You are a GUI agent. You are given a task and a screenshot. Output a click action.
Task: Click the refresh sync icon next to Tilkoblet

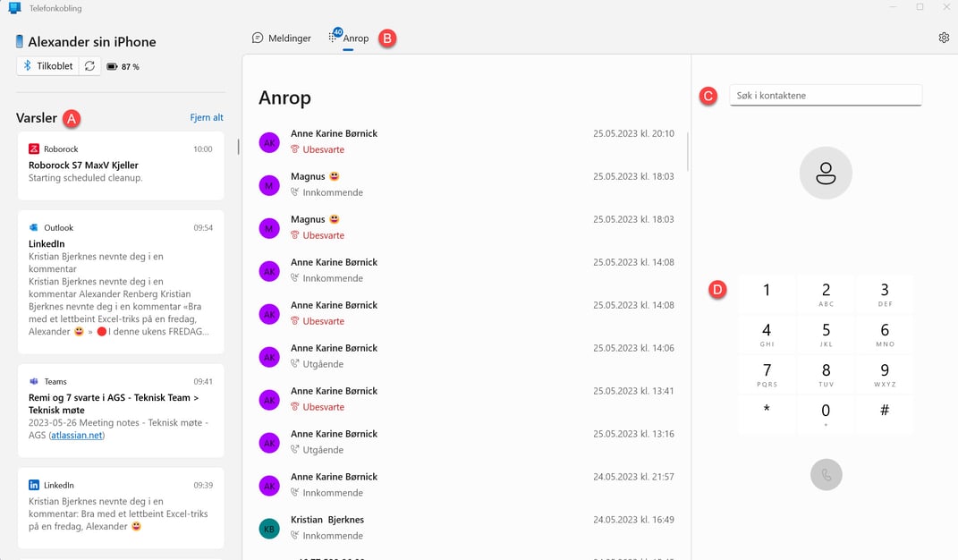click(x=89, y=66)
